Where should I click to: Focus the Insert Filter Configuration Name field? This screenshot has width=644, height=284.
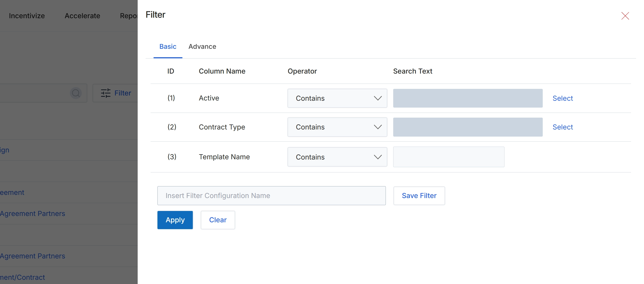pyautogui.click(x=271, y=196)
